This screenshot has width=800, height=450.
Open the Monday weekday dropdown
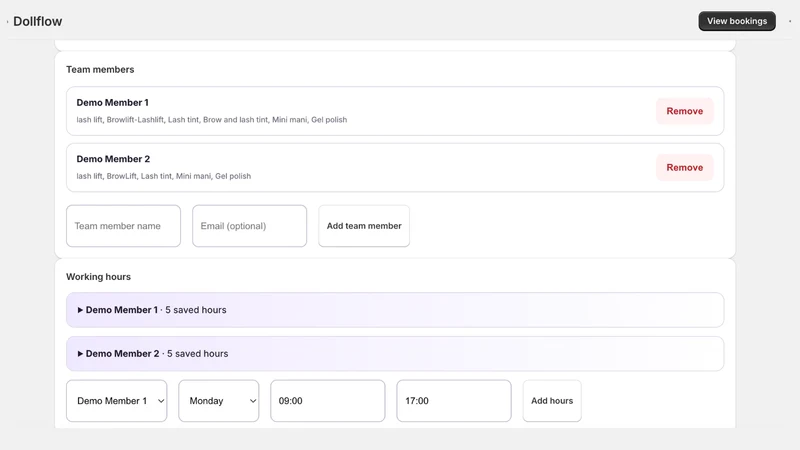(218, 401)
